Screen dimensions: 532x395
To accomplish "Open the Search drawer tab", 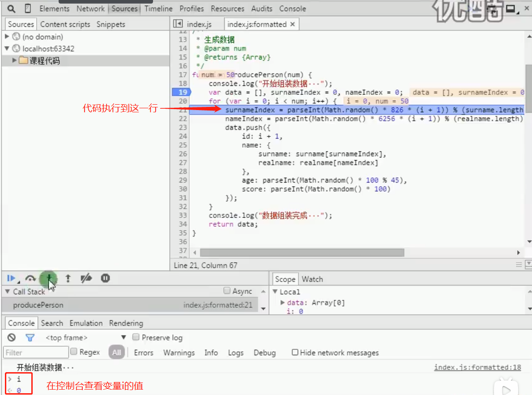I will [x=52, y=323].
